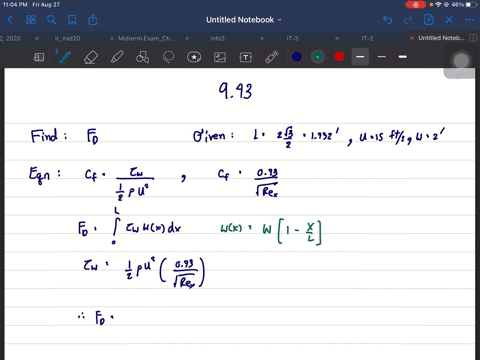Tap the screen recording indicator in status bar
Image resolution: width=480 pixels, height=360 pixels.
point(415,5)
